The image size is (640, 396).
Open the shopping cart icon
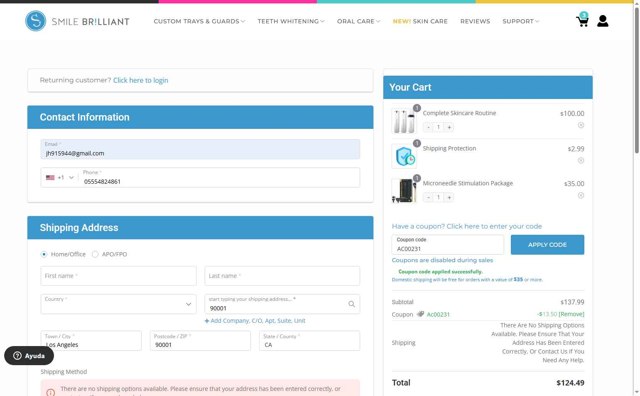(582, 20)
